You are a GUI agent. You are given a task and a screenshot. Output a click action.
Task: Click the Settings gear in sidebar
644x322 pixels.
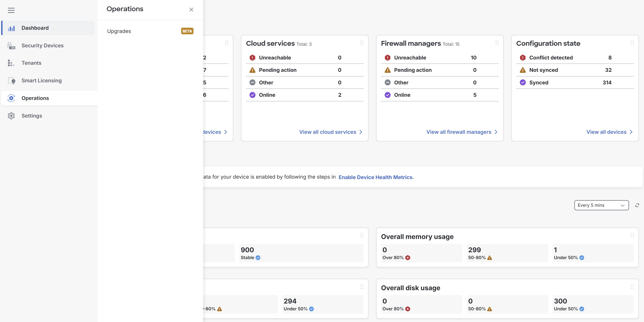11,115
